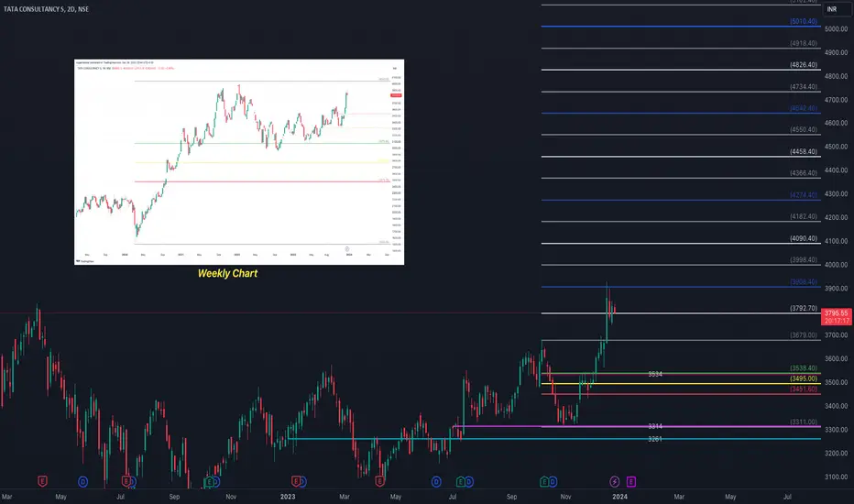The image size is (854, 504).
Task: Select the blue (5010.40) level label
Action: (x=804, y=22)
